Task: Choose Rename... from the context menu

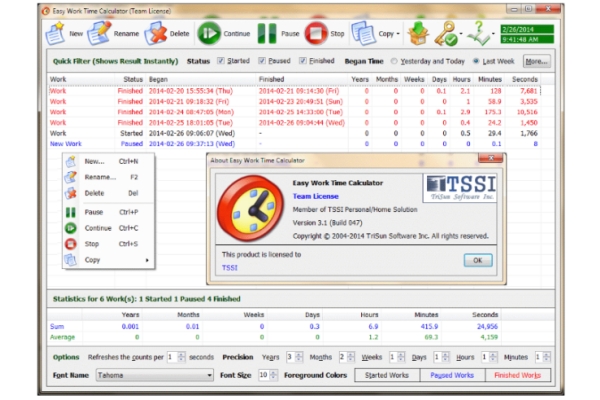Action: pyautogui.click(x=100, y=177)
